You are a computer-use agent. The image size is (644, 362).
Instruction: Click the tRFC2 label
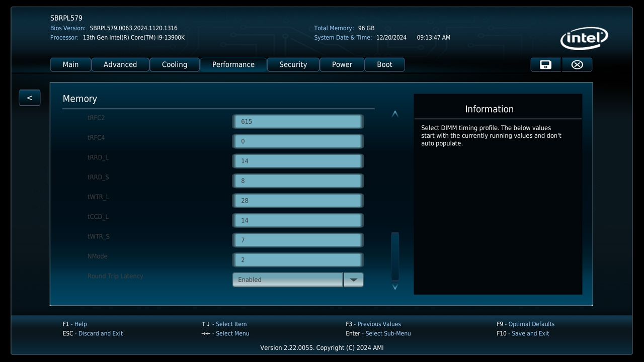pyautogui.click(x=96, y=118)
